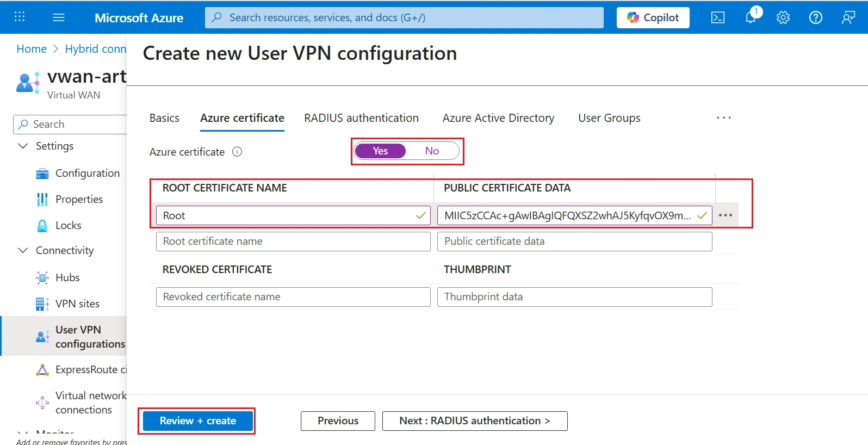Open the portal hamburger menu
This screenshot has height=445, width=868.
click(x=59, y=17)
